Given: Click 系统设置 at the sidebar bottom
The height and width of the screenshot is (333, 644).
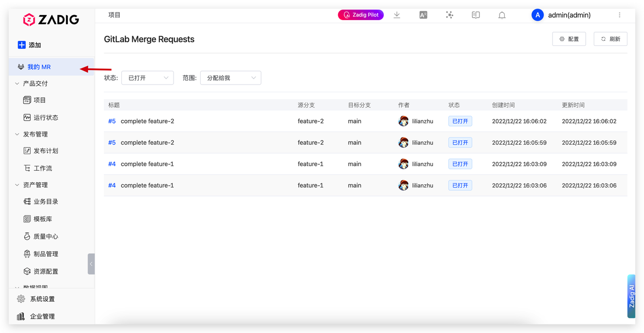Looking at the screenshot, I should coord(37,298).
